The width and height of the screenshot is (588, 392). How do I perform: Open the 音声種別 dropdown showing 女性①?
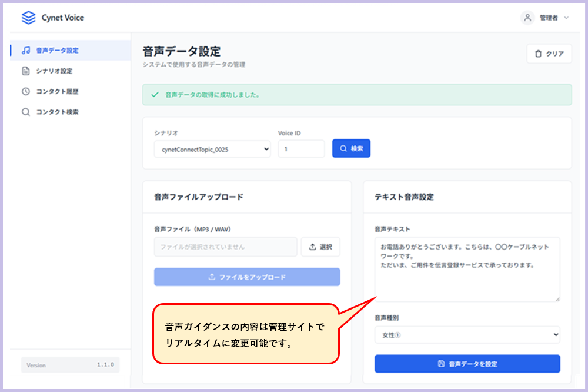click(467, 335)
